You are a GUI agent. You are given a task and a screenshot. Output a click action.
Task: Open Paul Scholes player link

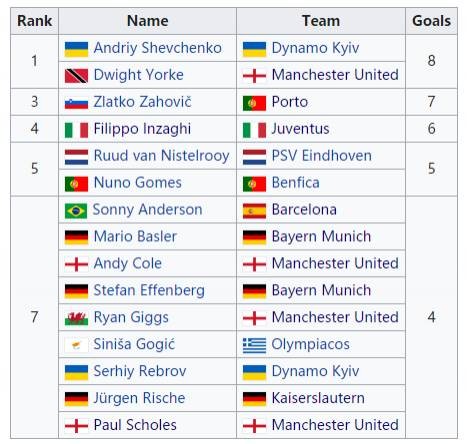135,425
